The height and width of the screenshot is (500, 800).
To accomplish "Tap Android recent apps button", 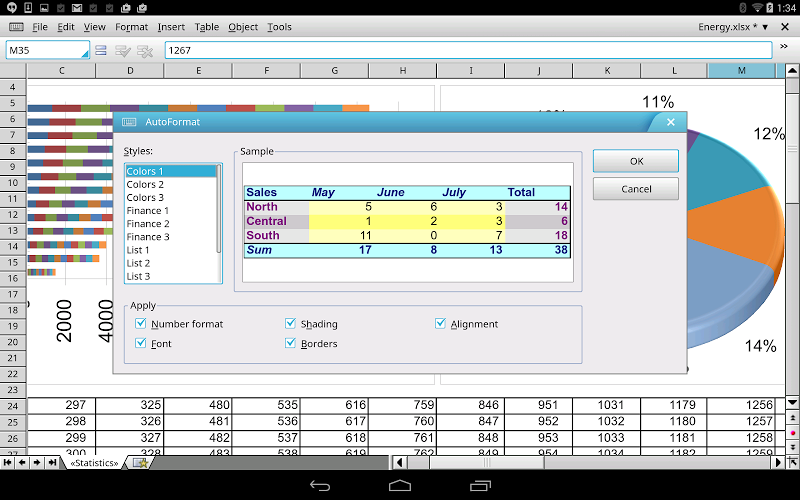I will pyautogui.click(x=480, y=485).
